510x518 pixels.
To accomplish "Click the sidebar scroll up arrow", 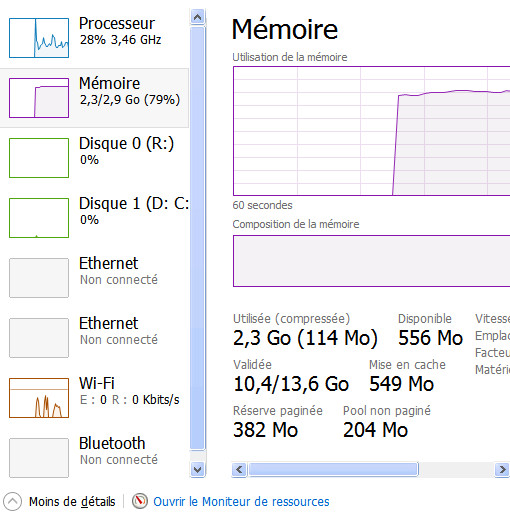I will [x=198, y=17].
